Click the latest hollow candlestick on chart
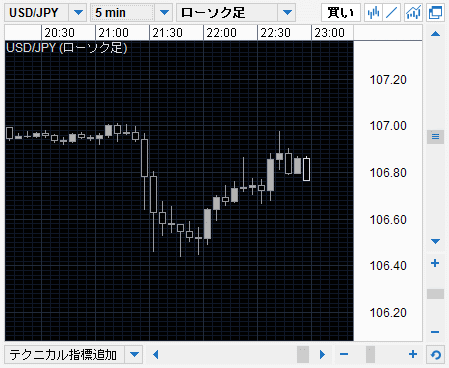Screen dimensions: 449x368 point(306,169)
